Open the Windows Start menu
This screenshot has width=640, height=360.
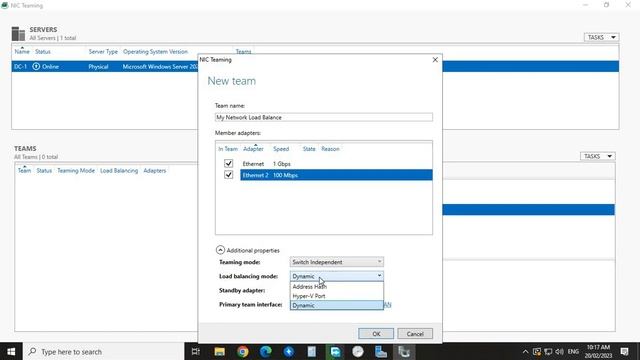(x=11, y=351)
